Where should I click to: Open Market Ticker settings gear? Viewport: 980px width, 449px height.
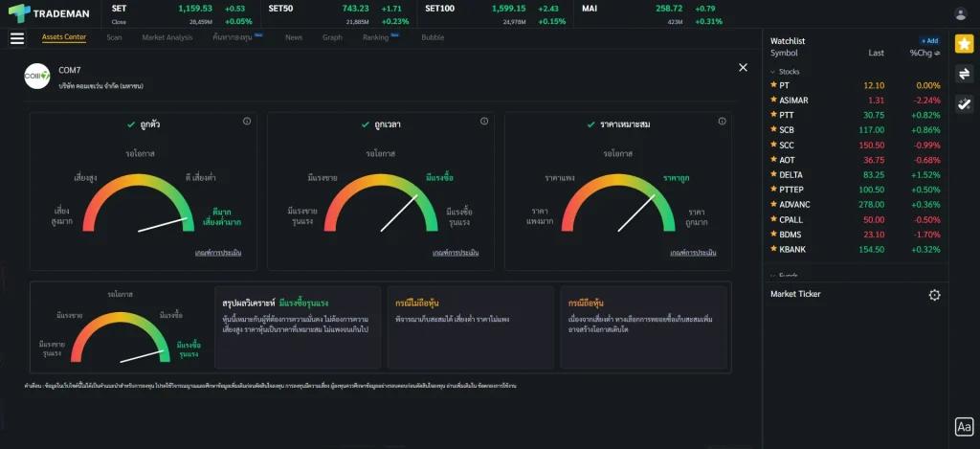point(935,295)
